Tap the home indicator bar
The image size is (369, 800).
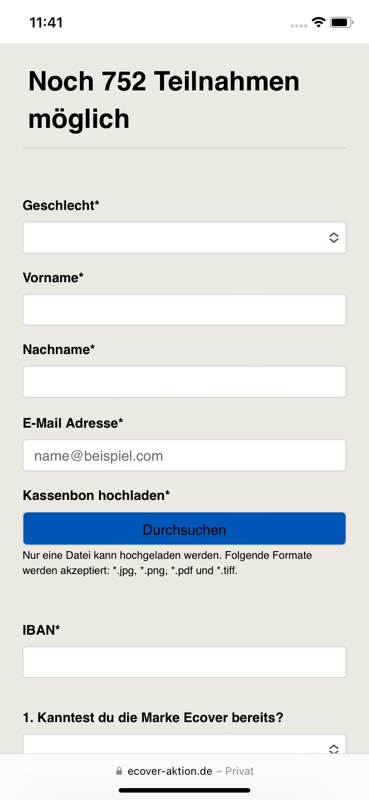point(184,790)
